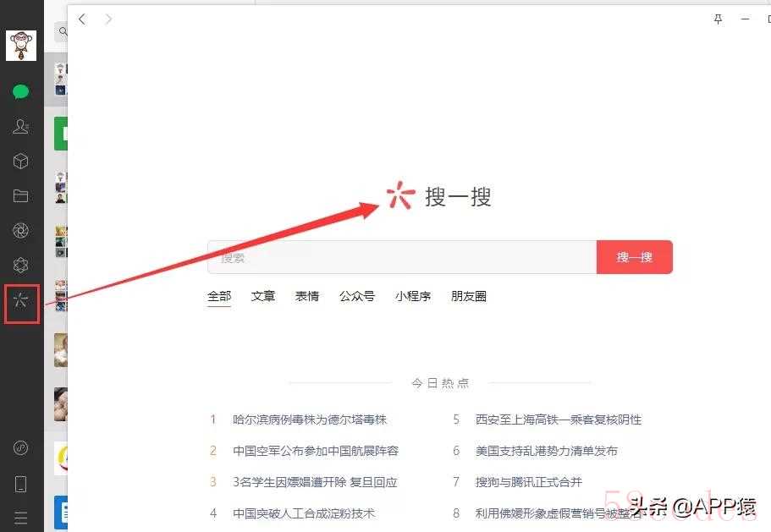Open the Contacts sidebar icon

coord(20,127)
